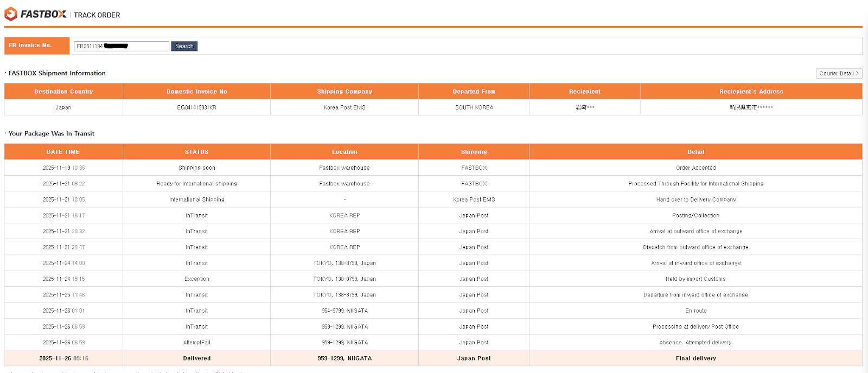
Task: Click the AttemptFail status cell
Action: tap(196, 343)
